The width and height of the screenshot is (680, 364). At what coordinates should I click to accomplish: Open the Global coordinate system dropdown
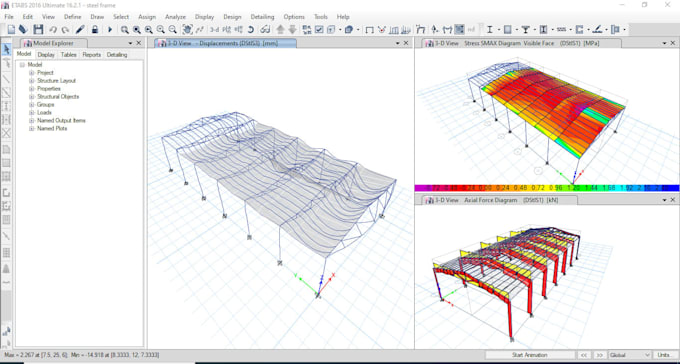tap(630, 355)
